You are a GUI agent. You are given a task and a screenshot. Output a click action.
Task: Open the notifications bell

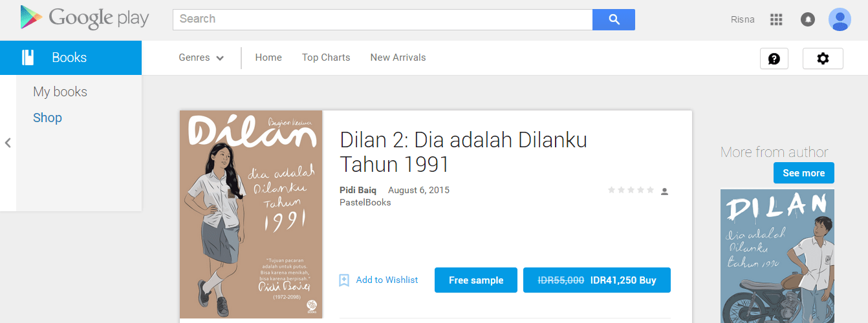point(808,19)
